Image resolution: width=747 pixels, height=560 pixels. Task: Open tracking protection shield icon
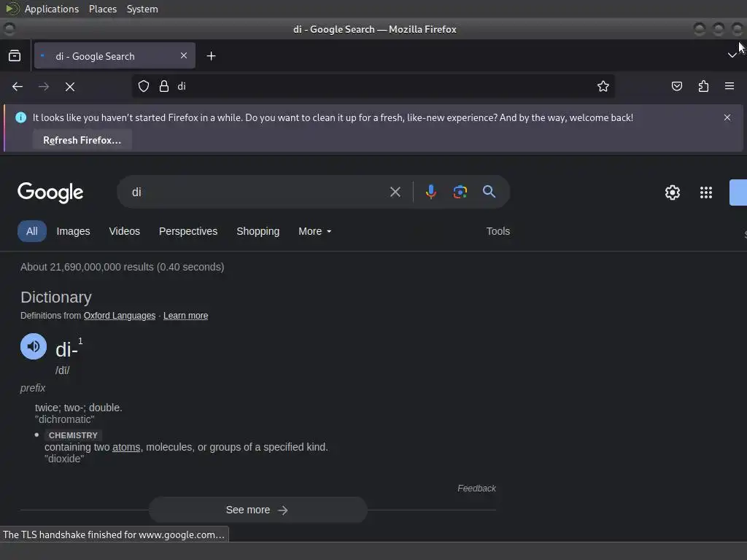click(144, 86)
